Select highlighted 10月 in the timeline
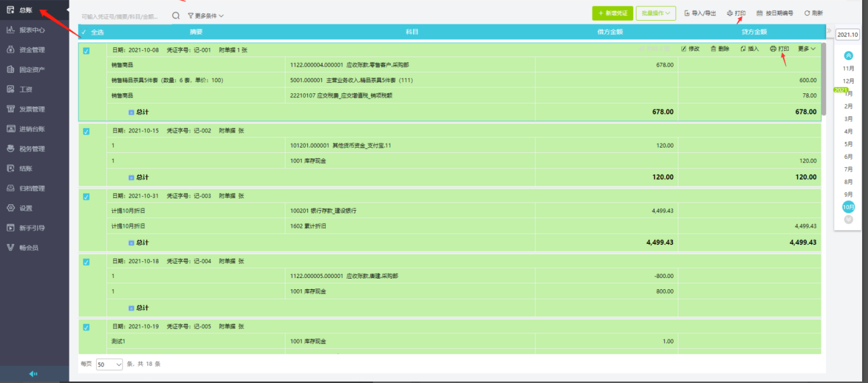The image size is (868, 383). (849, 207)
